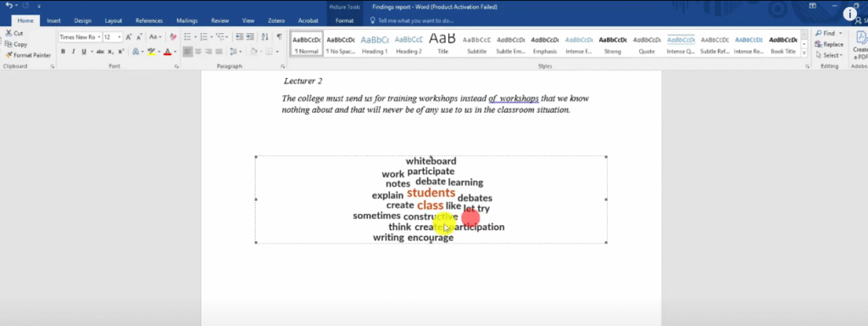Apply subscript formatting
The width and height of the screenshot is (868, 326).
pos(111,52)
